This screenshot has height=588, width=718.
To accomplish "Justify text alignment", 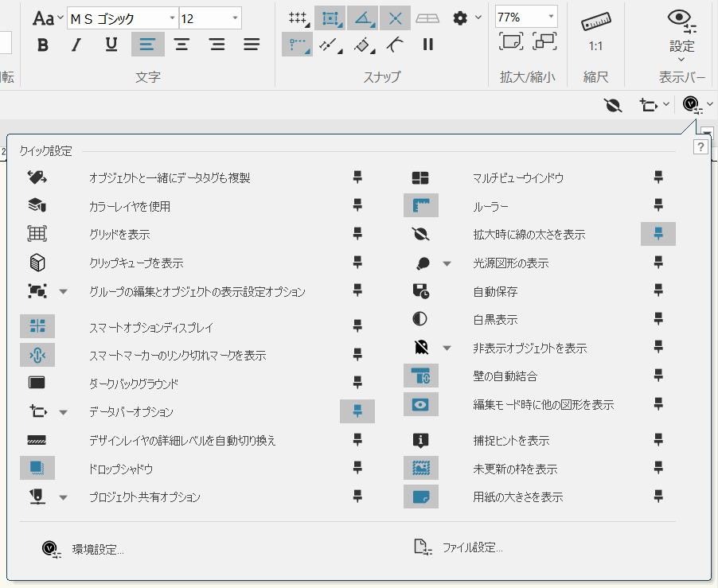I will (x=252, y=45).
